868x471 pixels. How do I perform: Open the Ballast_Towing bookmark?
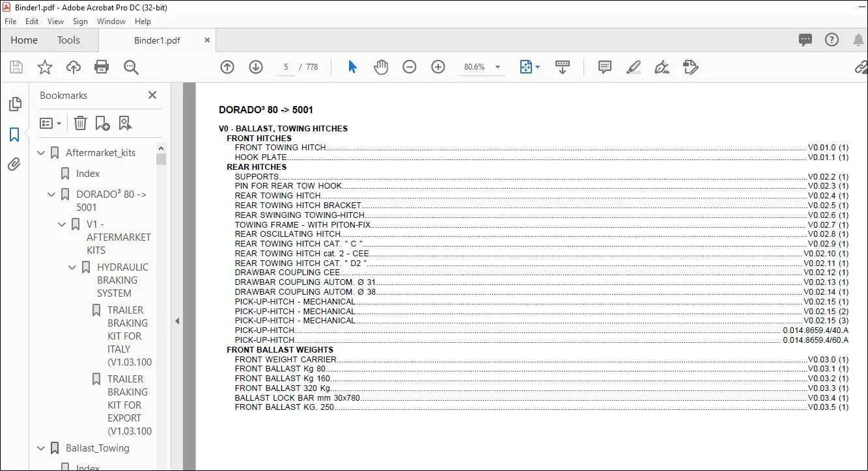(98, 448)
